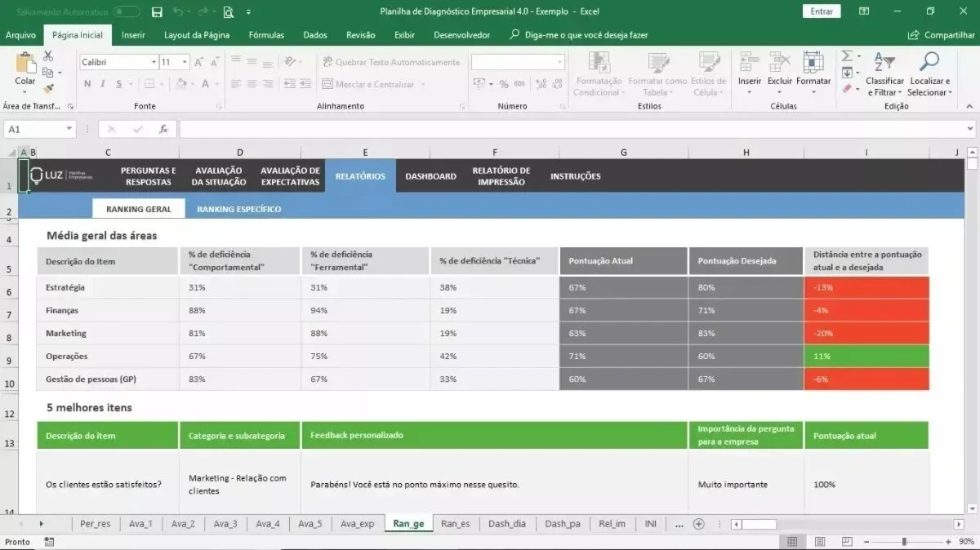Click the print preview icon in title bar

coord(229,11)
